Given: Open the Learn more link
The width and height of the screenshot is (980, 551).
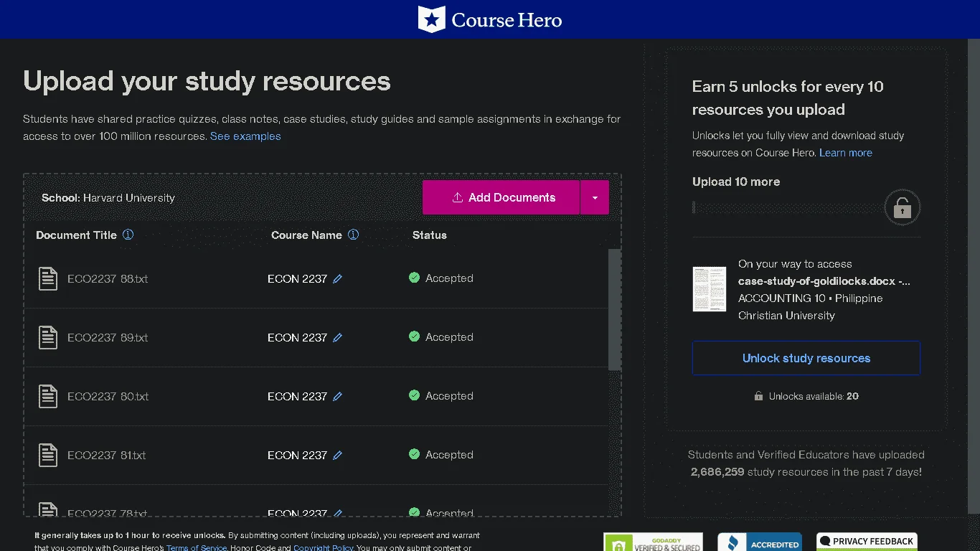Looking at the screenshot, I should pyautogui.click(x=846, y=153).
